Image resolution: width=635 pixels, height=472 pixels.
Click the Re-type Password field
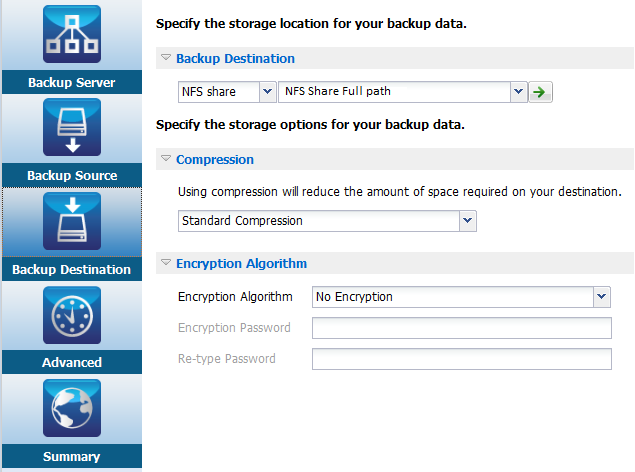tap(461, 359)
